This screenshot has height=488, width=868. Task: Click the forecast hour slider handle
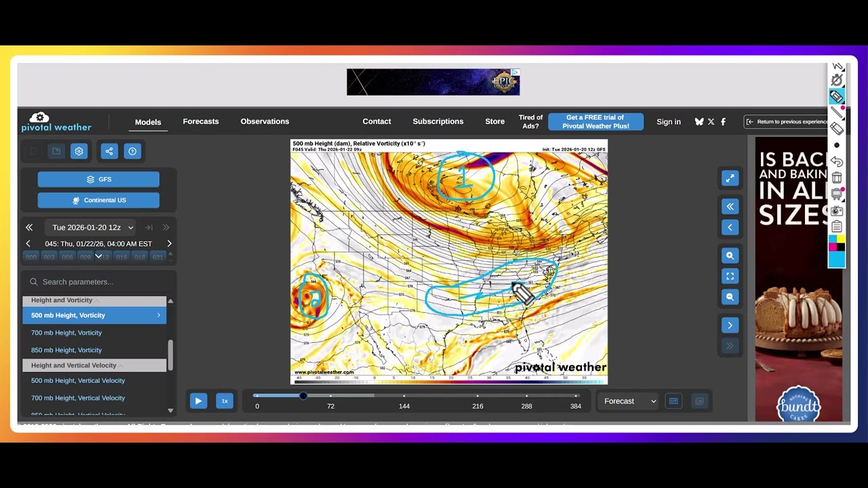[302, 396]
